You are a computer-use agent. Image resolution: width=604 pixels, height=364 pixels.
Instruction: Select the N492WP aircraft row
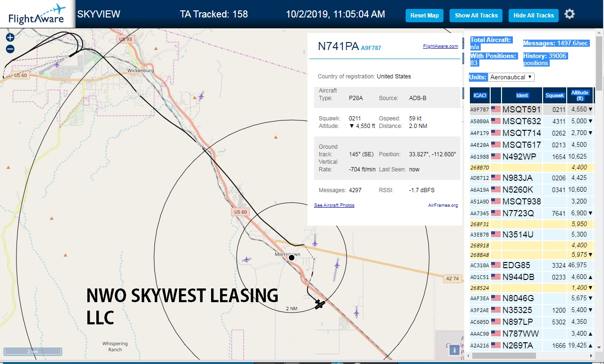tap(531, 157)
